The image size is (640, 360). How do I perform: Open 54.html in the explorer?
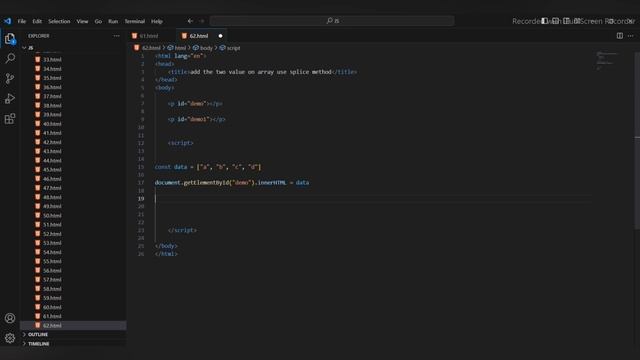(x=52, y=252)
